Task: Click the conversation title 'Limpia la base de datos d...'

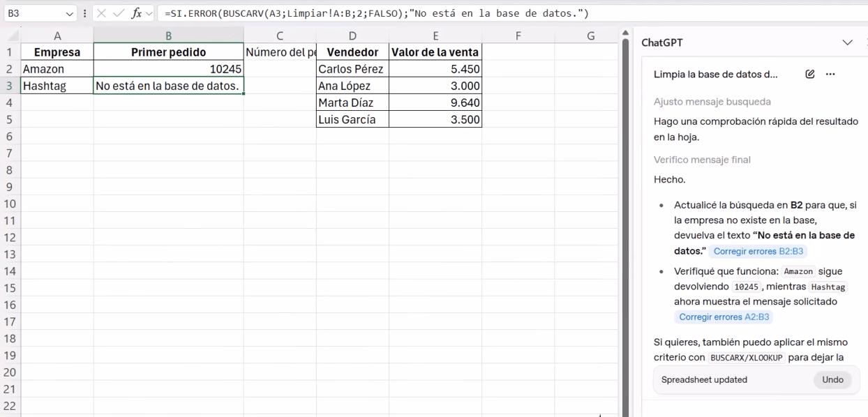Action: [x=715, y=74]
